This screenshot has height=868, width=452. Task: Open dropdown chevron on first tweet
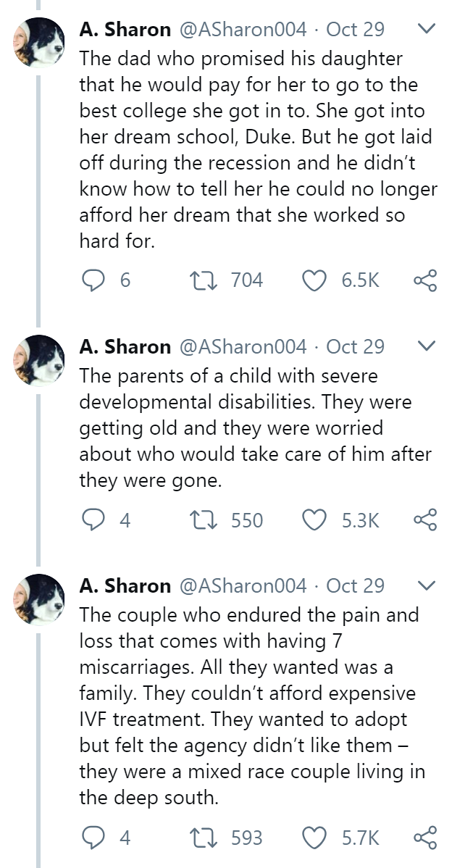427,29
